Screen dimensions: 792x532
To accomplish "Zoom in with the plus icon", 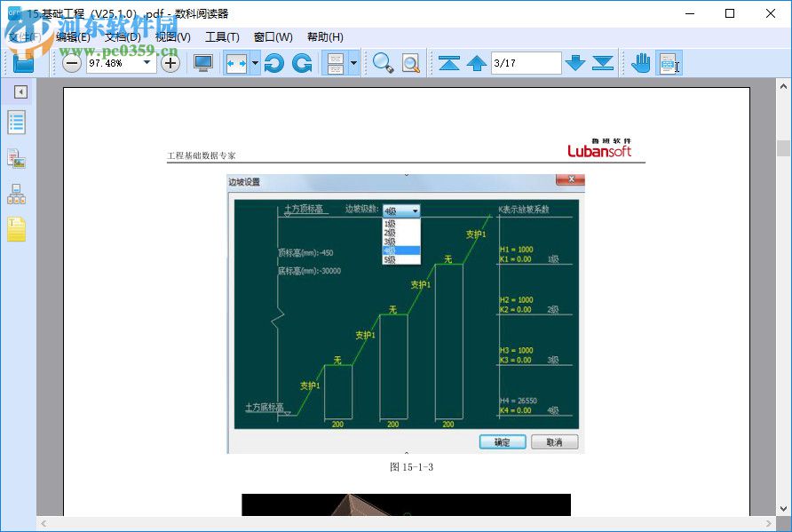I will (x=170, y=63).
